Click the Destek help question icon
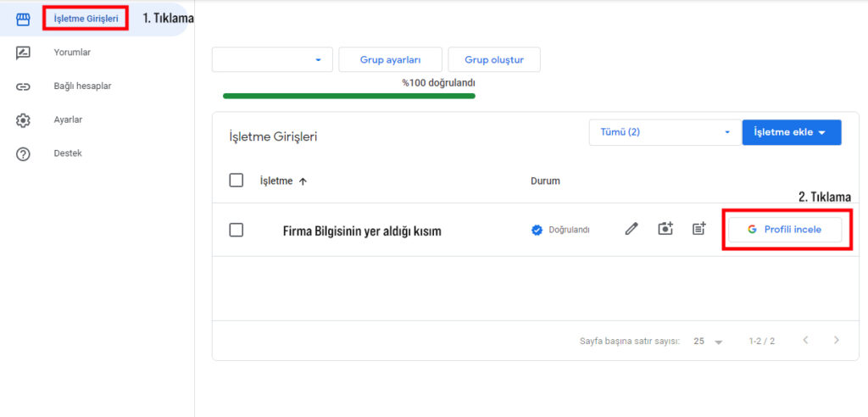 pyautogui.click(x=23, y=154)
